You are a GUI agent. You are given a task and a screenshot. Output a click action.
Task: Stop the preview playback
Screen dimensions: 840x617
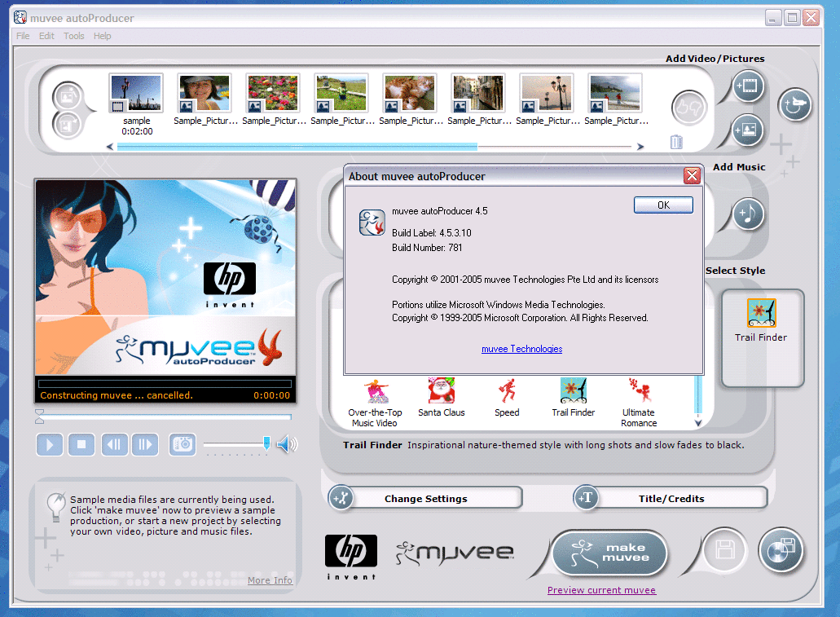pos(81,444)
